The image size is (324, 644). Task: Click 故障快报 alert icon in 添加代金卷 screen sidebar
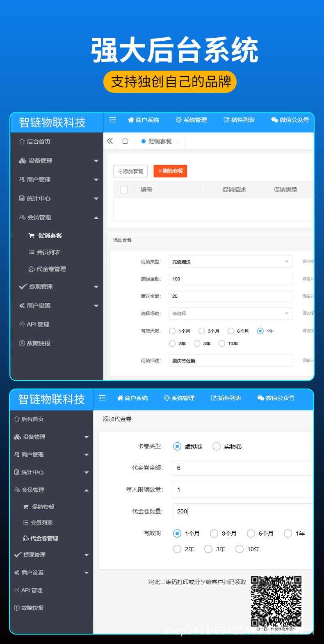coord(17,608)
